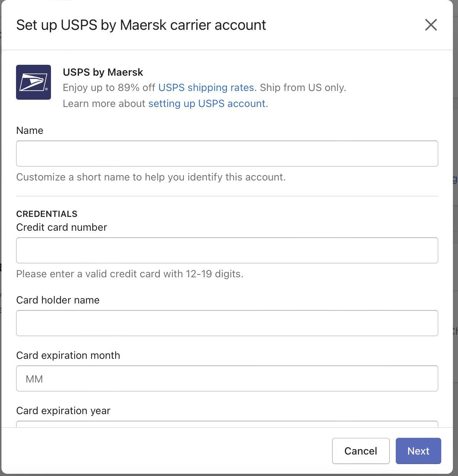Click the Name field label
This screenshot has height=476, width=458.
tap(30, 131)
